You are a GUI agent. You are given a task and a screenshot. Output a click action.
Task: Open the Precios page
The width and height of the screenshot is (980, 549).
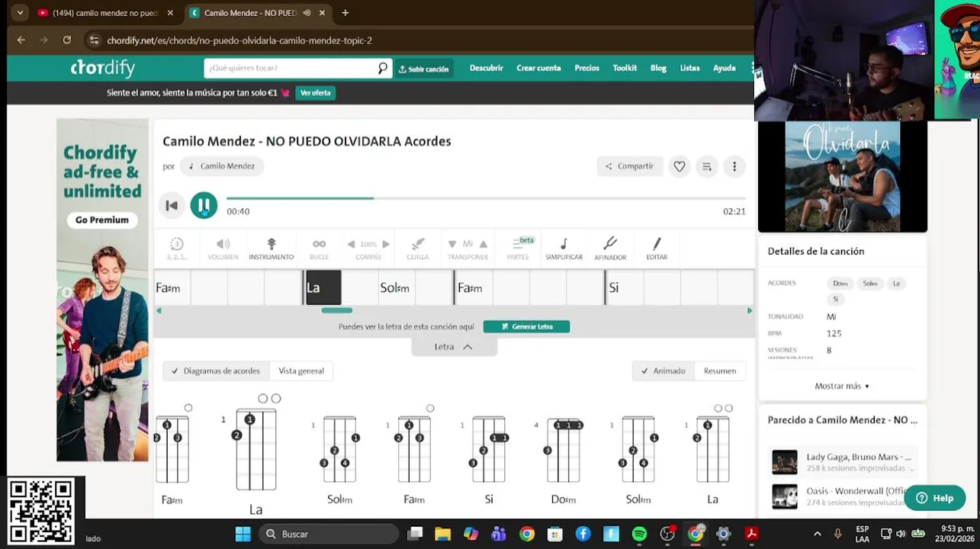click(586, 68)
